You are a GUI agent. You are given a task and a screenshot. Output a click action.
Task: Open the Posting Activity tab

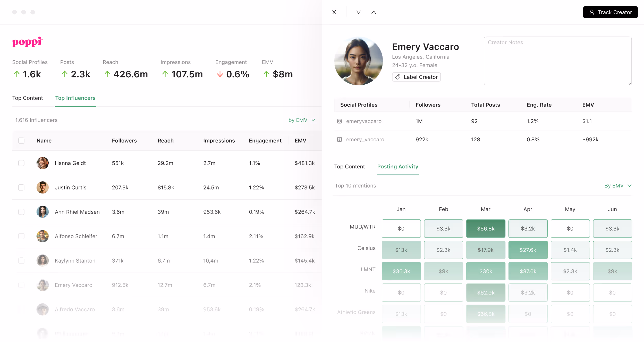pyautogui.click(x=397, y=167)
